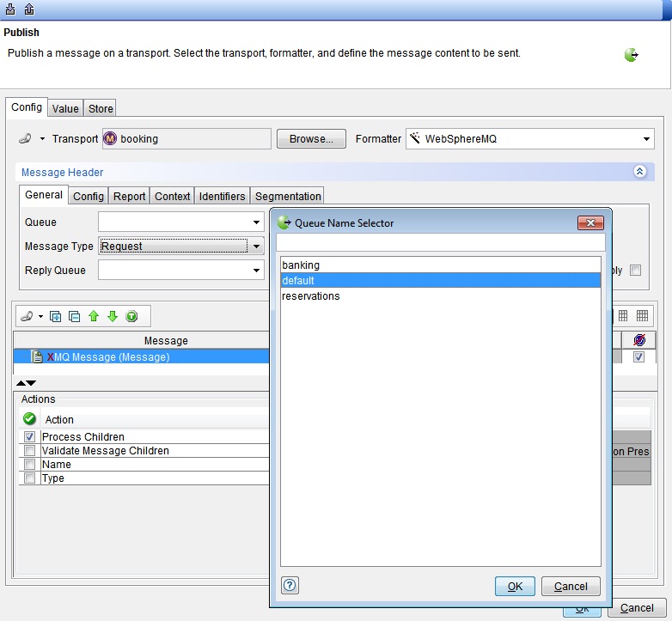
Task: Open the Formatter WebSphereMQ dropdown
Action: click(x=646, y=139)
